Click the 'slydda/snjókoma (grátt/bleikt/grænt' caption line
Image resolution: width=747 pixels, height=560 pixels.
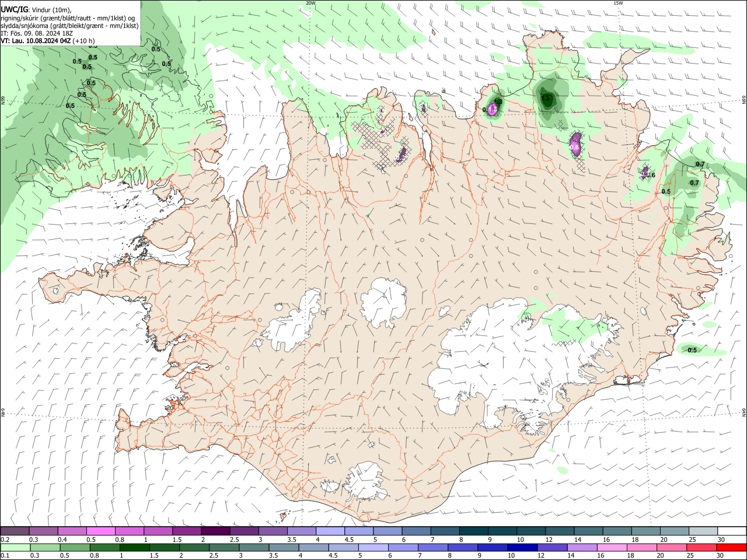pos(69,26)
